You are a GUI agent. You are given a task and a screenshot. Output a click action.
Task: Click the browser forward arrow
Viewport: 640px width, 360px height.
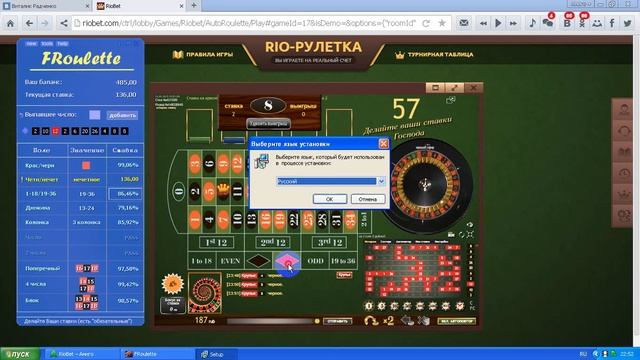tap(44, 23)
